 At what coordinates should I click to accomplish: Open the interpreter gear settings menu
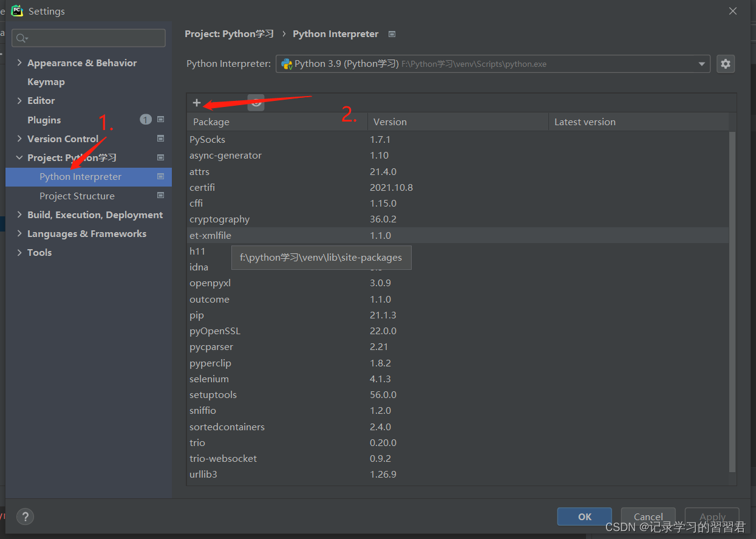pyautogui.click(x=726, y=64)
